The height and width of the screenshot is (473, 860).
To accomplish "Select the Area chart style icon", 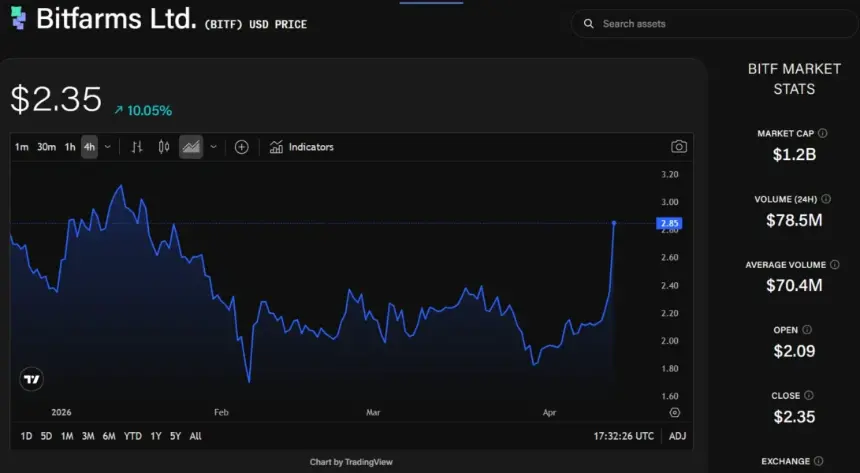I will pyautogui.click(x=191, y=147).
